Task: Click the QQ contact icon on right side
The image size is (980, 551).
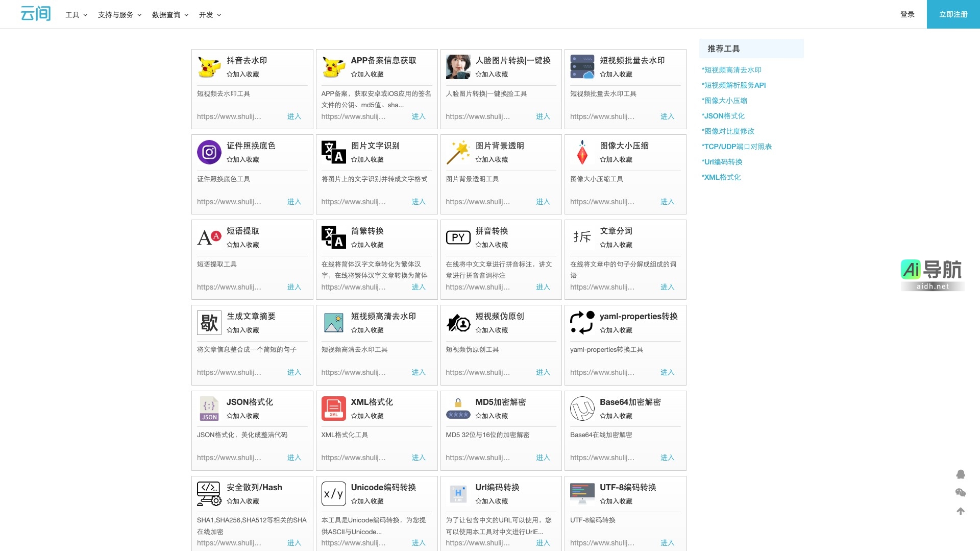Action: (960, 474)
